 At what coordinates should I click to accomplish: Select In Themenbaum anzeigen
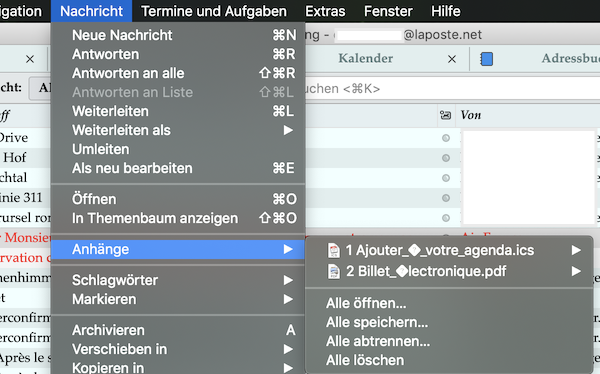(x=178, y=218)
